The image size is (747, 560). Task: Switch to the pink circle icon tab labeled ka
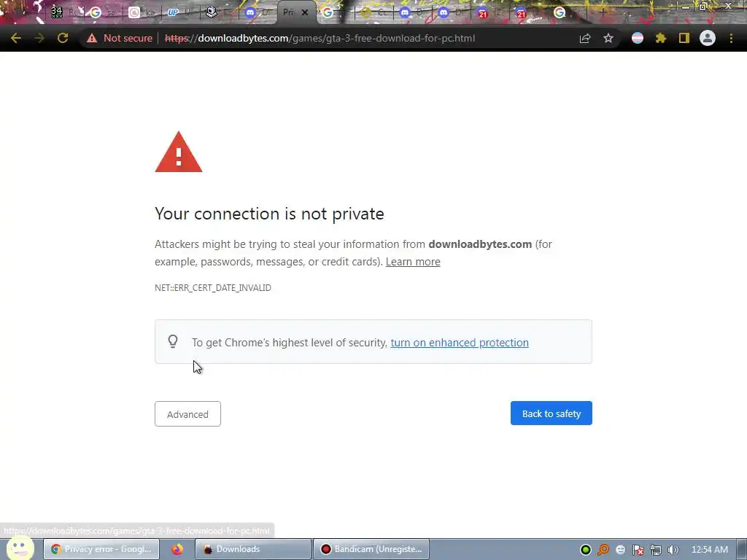[x=142, y=12]
